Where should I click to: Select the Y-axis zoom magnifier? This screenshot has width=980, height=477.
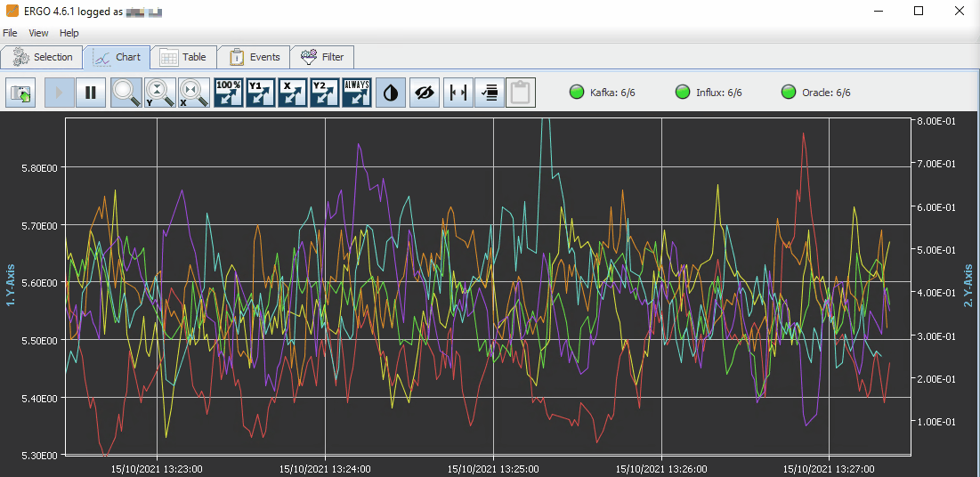pos(160,93)
